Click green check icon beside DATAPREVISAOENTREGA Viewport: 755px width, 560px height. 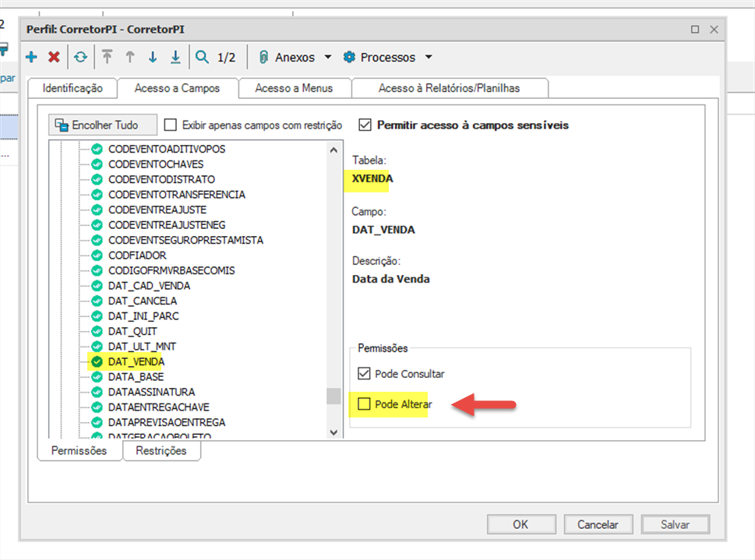tap(97, 422)
